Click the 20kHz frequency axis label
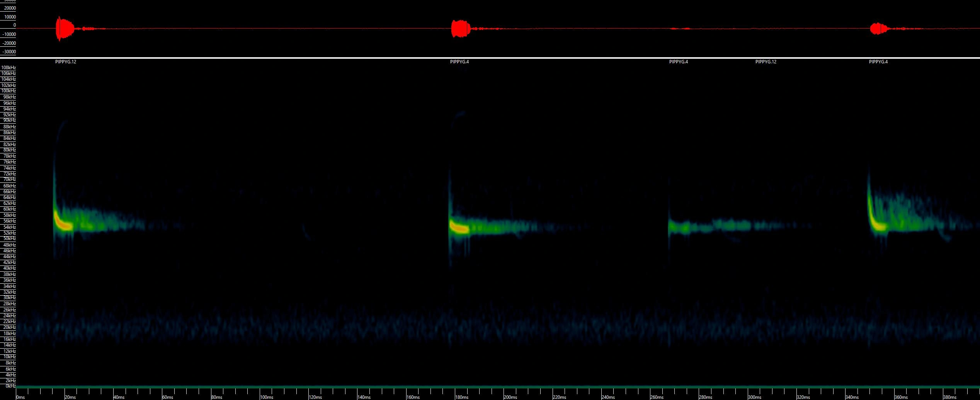The width and height of the screenshot is (980, 400). (x=9, y=327)
